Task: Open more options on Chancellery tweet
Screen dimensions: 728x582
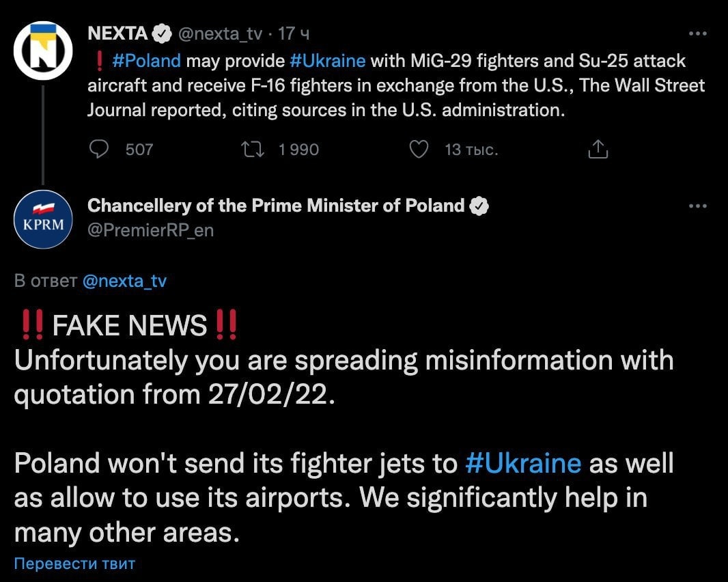Action: pos(697,206)
